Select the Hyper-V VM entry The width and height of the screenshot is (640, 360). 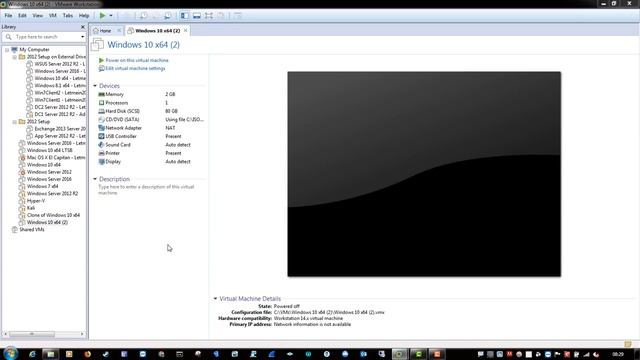[36, 201]
